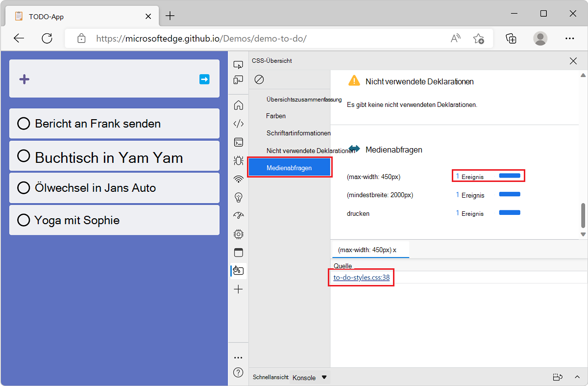
Task: Open the Application panel icon
Action: (x=238, y=252)
